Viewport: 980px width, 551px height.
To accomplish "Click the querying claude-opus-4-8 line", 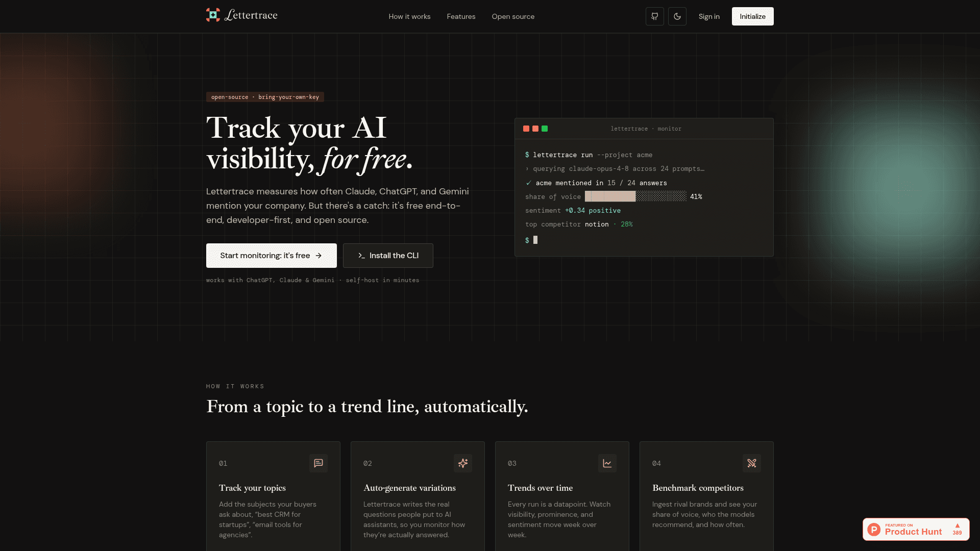I will [x=615, y=168].
